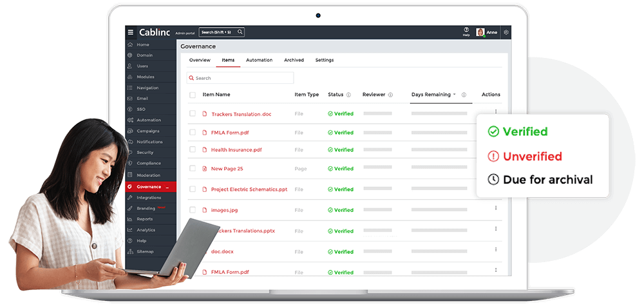Viewport: 644px width, 306px height.
Task: Click the Page type in New Page 25 row
Action: click(301, 169)
